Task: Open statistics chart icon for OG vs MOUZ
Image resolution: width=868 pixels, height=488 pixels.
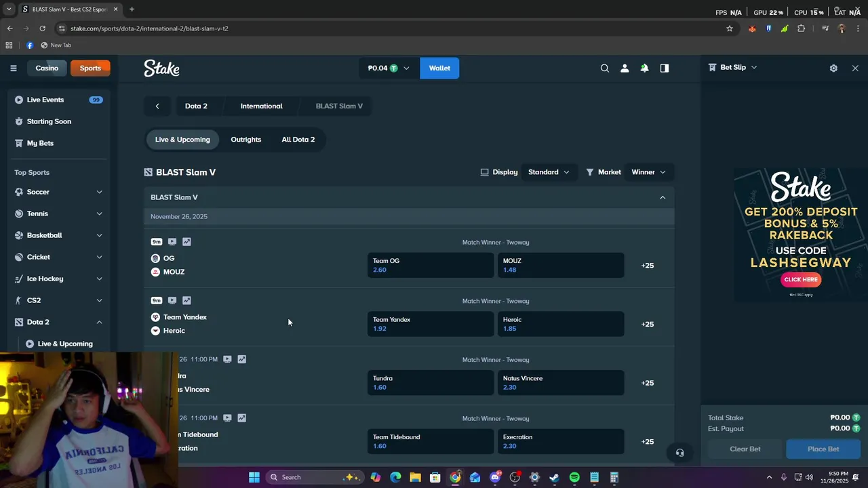Action: tap(186, 242)
